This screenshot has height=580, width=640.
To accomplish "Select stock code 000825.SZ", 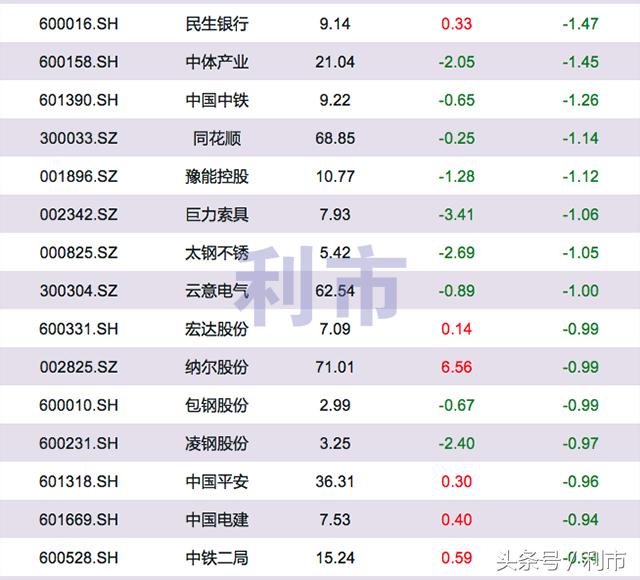I will pos(79,253).
